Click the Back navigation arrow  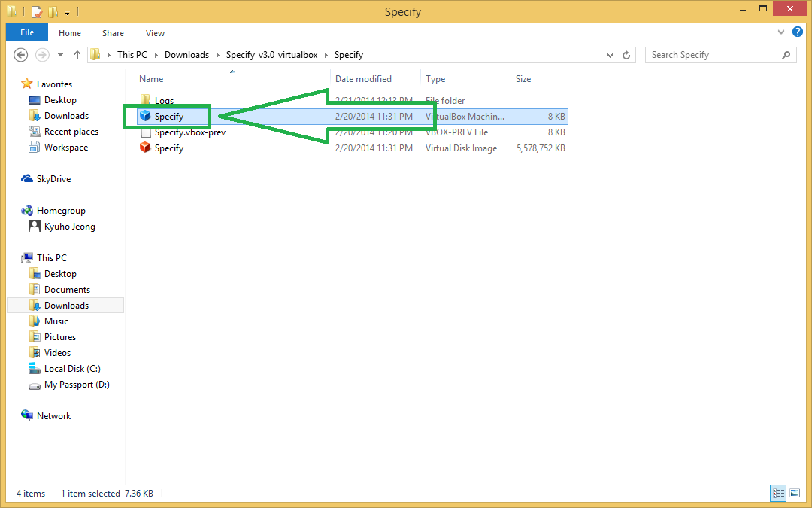click(20, 55)
